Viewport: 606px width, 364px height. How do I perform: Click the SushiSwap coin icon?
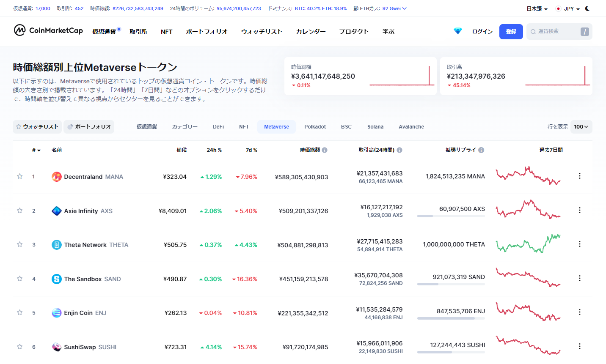[x=57, y=347]
